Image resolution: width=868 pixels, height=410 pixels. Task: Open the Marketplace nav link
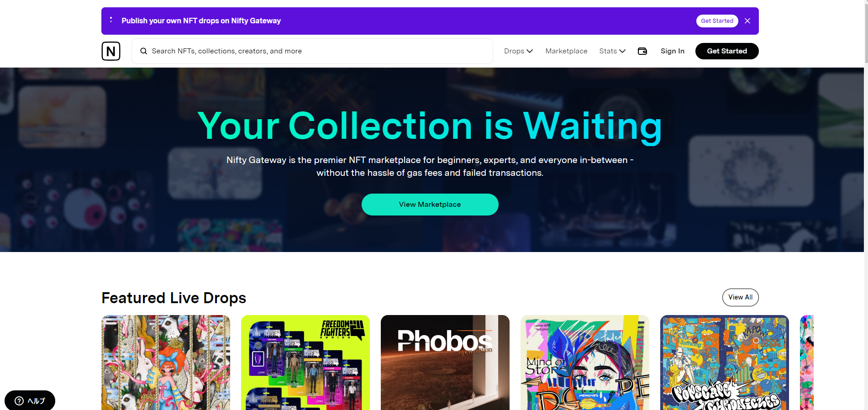pos(566,51)
